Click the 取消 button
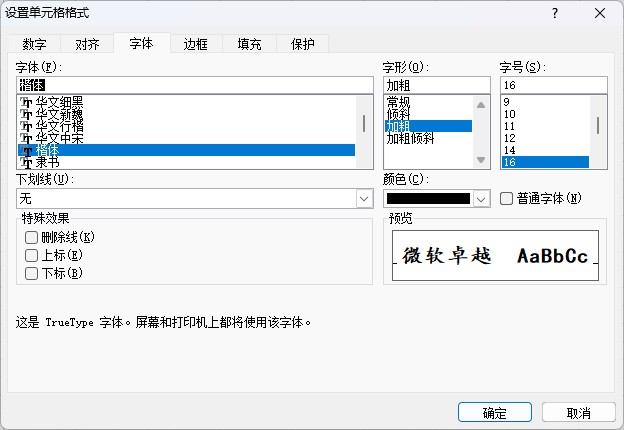The width and height of the screenshot is (624, 430). [x=579, y=412]
